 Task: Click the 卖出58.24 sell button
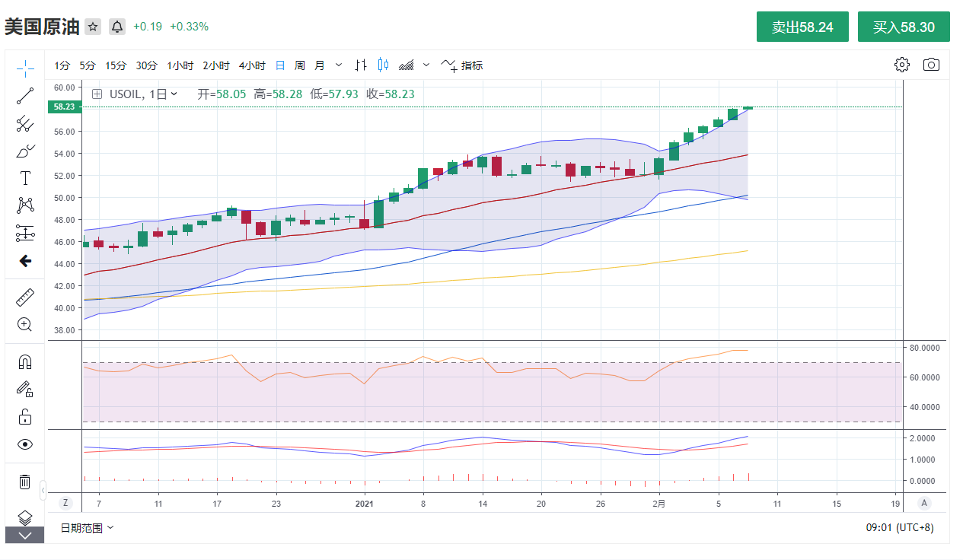pyautogui.click(x=802, y=27)
